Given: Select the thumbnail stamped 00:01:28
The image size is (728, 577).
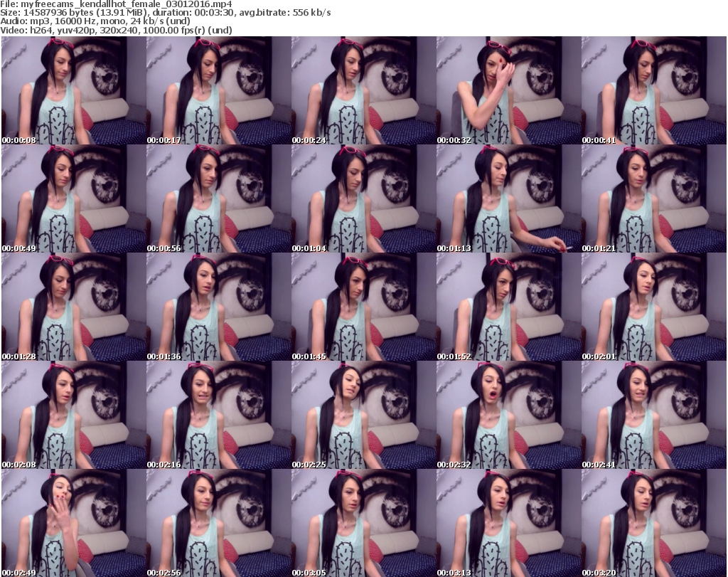Looking at the screenshot, I should (x=73, y=307).
